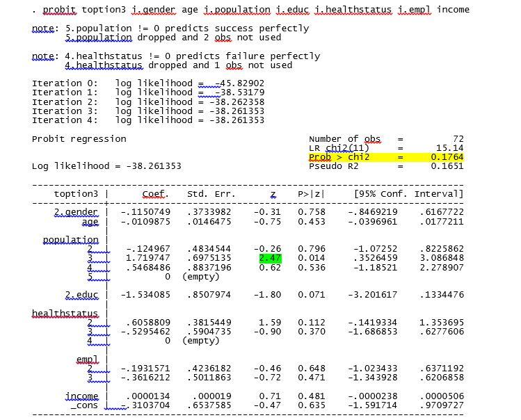Click 'i.healthstatus' in the command line
This screenshot has width=521, height=420.
pos(353,10)
